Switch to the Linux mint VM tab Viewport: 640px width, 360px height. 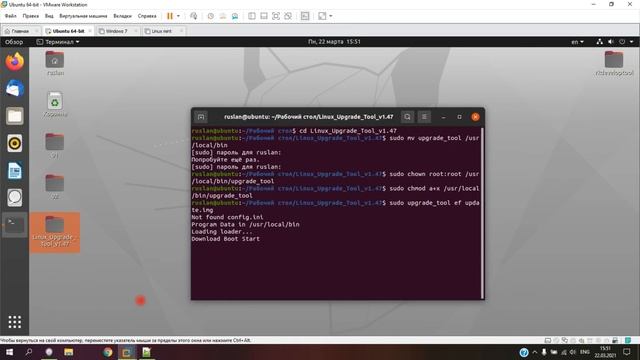162,31
